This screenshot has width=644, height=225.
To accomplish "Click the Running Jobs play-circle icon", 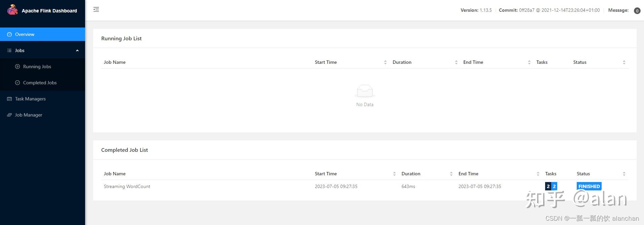I will pos(17,66).
